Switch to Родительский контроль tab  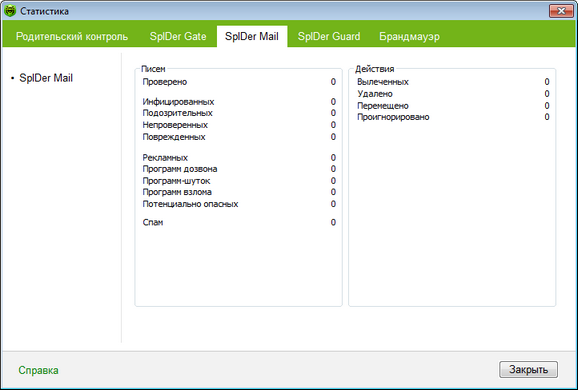(72, 36)
